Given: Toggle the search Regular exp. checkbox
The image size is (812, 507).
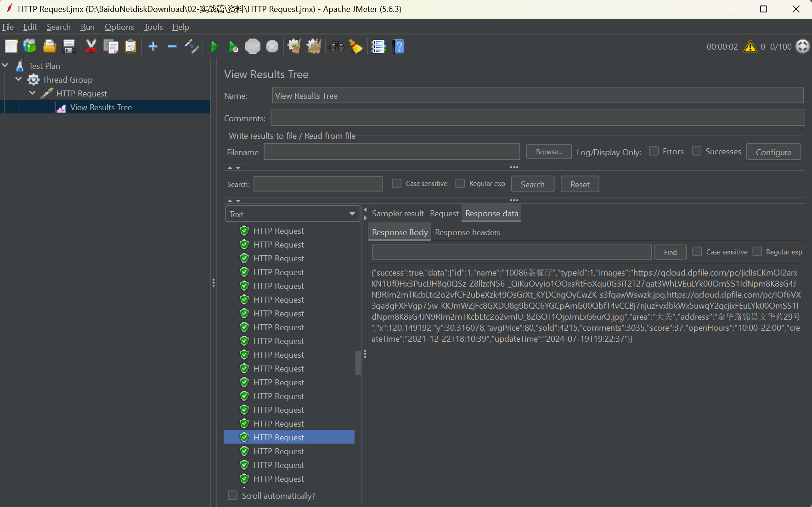Looking at the screenshot, I should tap(460, 183).
